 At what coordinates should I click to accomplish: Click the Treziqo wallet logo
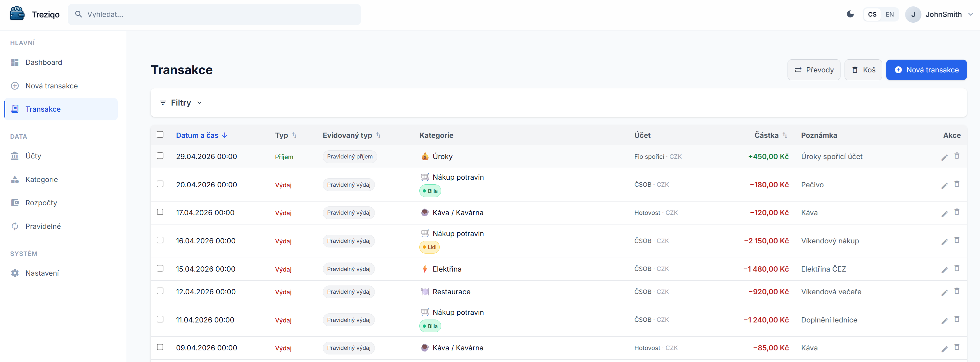(x=17, y=14)
